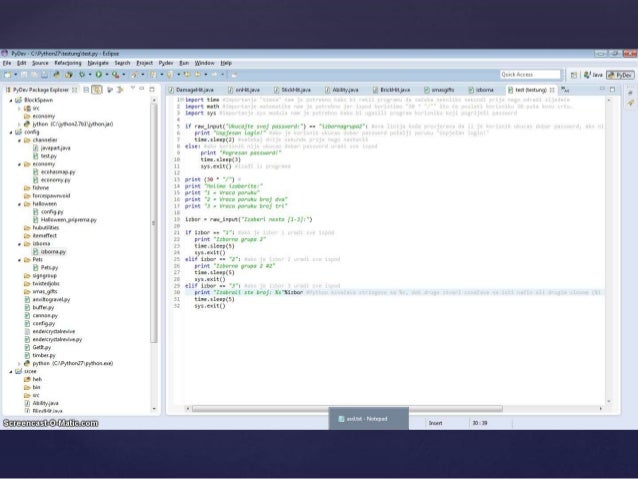Select the xmas_gifts folder

coord(41,291)
